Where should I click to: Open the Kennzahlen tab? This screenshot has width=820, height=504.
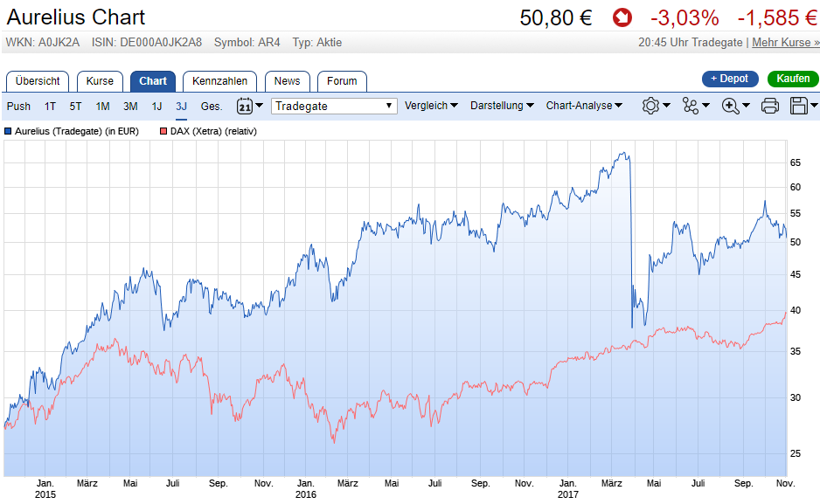(x=219, y=81)
